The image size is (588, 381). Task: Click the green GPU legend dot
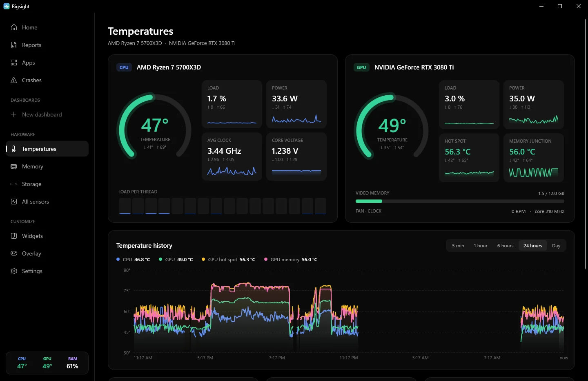(160, 259)
